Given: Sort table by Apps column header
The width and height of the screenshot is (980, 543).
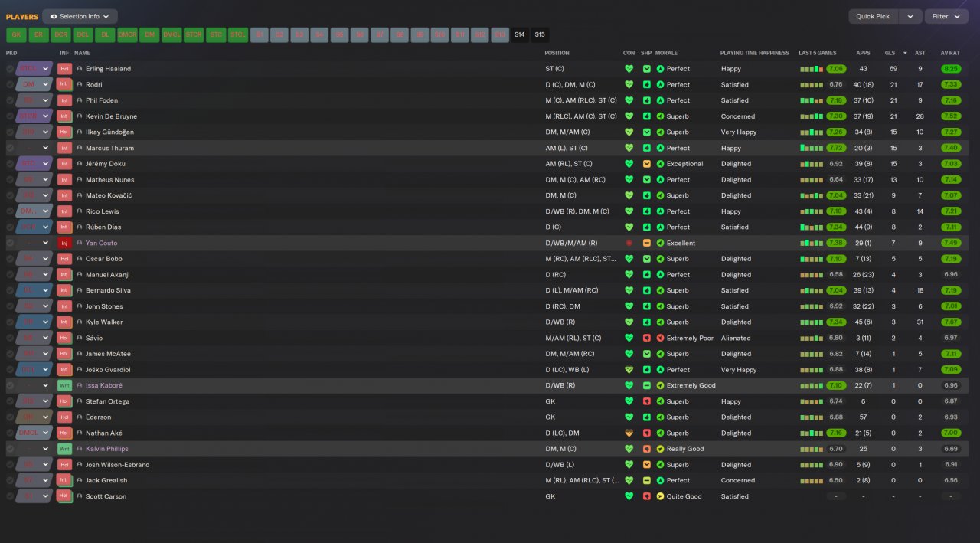Looking at the screenshot, I should [863, 53].
